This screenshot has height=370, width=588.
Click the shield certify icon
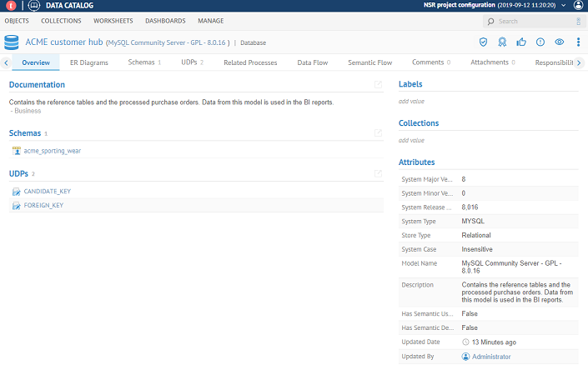click(x=483, y=42)
